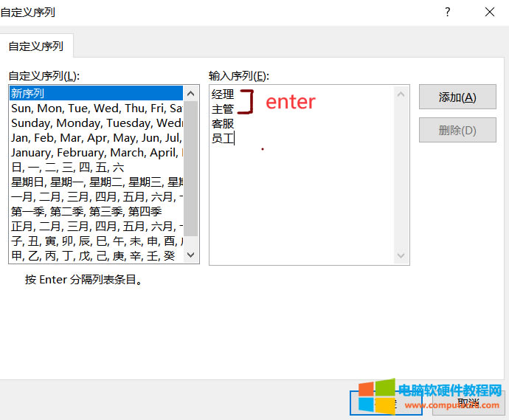Click the 取消 button
The width and height of the screenshot is (509, 420).
pos(468,403)
